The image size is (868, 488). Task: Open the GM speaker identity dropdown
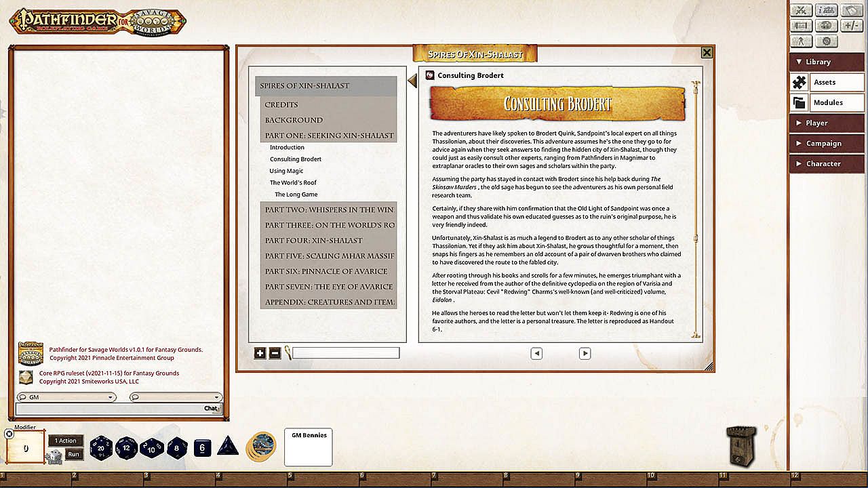click(x=66, y=397)
